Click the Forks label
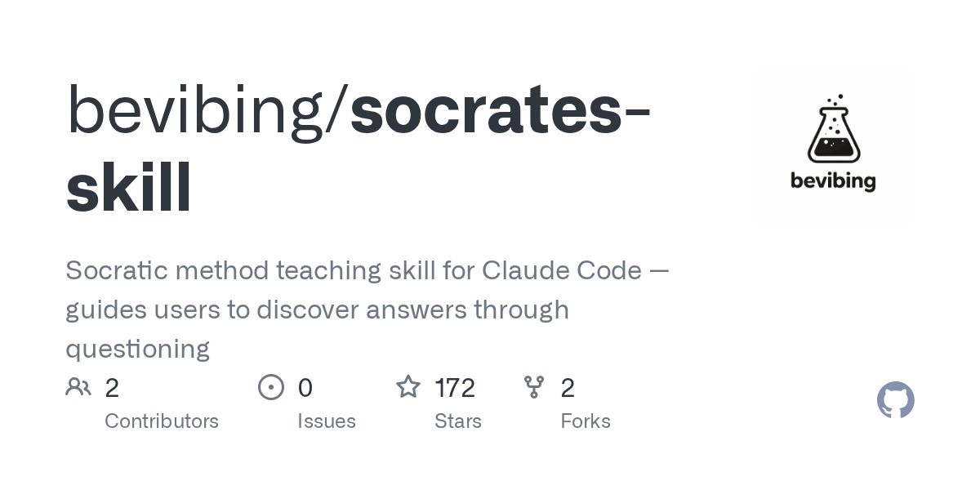 [x=586, y=421]
